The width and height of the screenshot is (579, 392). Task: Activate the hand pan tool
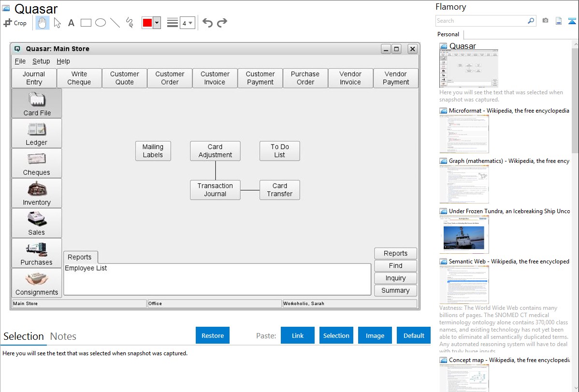click(x=43, y=23)
